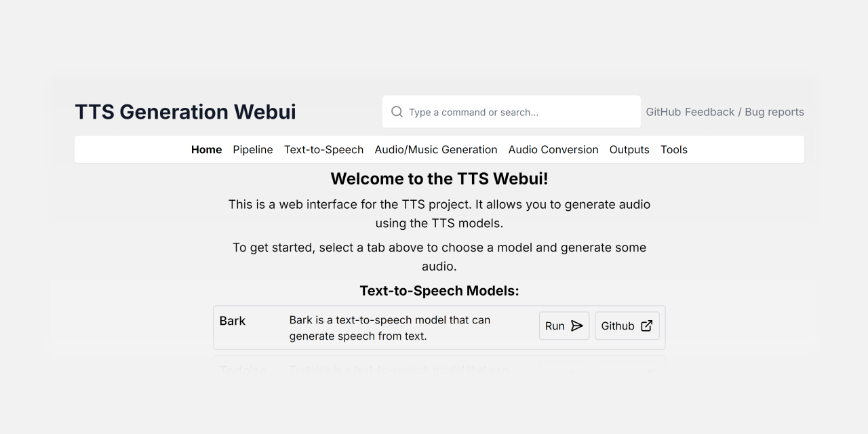Click the external-link icon on Bark's Github button
This screenshot has height=434, width=868.
[x=647, y=326]
